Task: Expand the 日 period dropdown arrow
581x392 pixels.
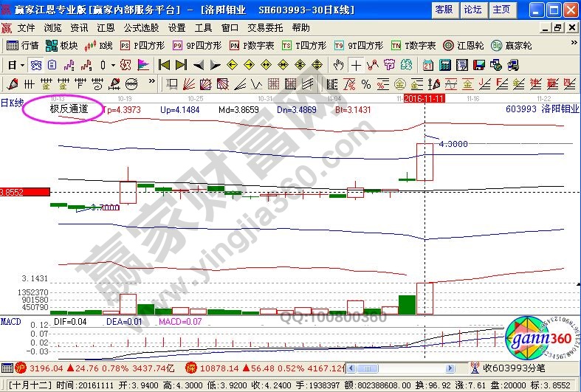Action: pos(21,64)
